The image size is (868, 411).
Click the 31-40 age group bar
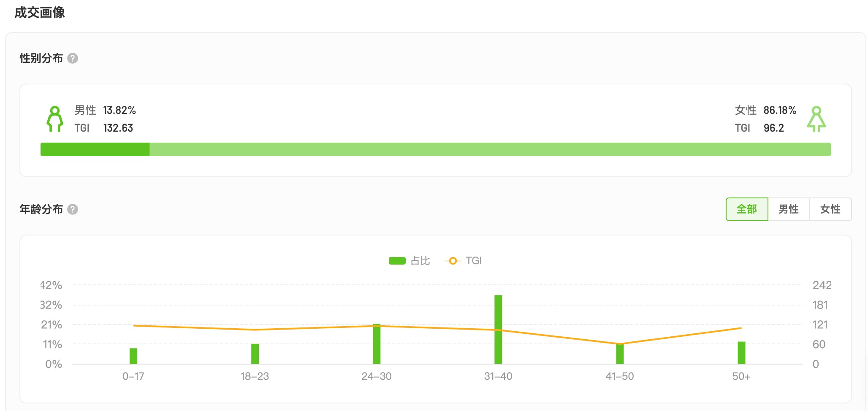click(x=498, y=329)
